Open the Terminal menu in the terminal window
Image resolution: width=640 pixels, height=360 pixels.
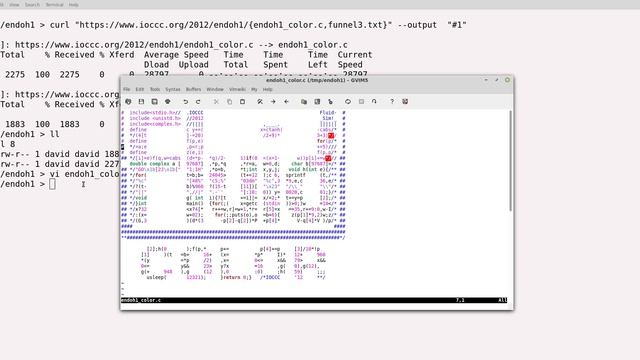(x=54, y=4)
